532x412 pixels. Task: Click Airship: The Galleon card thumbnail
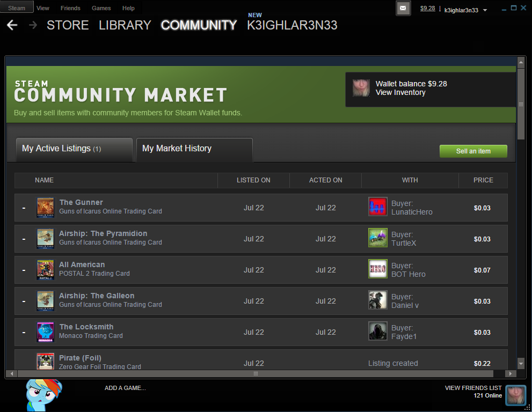tap(46, 301)
